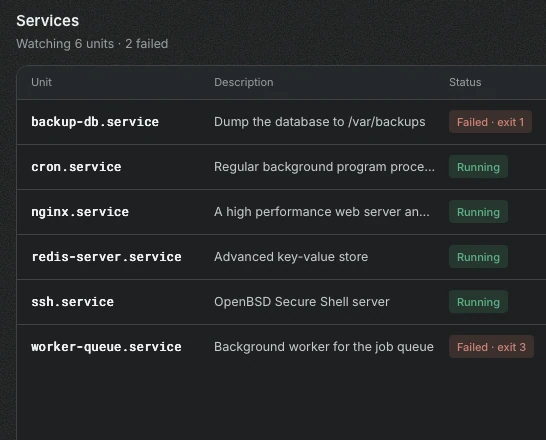Click the Running badge for nginx.service
Screen dimensions: 546x440
click(x=478, y=212)
